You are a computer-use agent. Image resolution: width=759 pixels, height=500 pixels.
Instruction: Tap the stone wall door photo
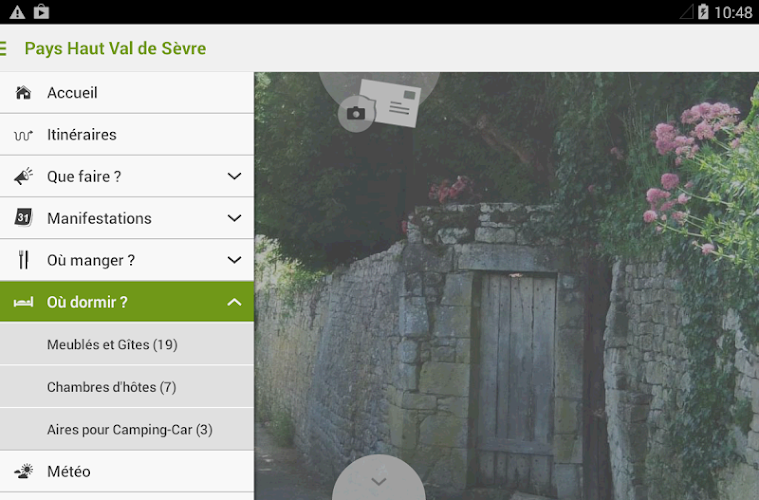[x=506, y=286]
